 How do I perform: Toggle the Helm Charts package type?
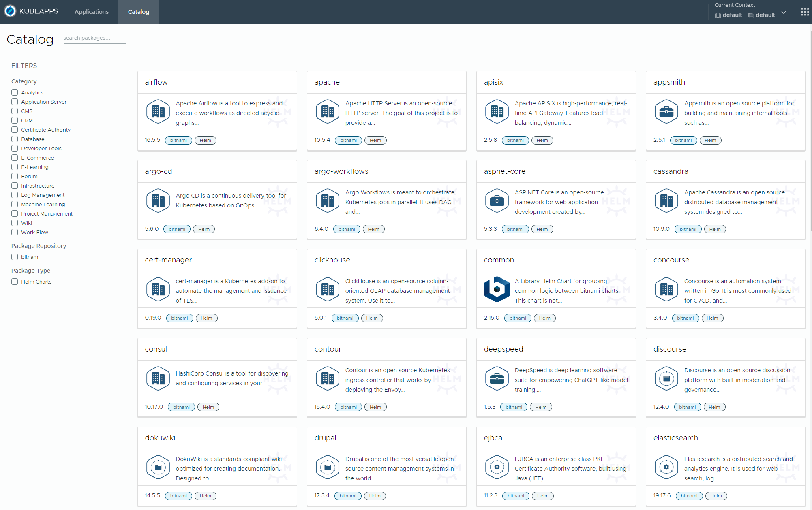point(15,282)
